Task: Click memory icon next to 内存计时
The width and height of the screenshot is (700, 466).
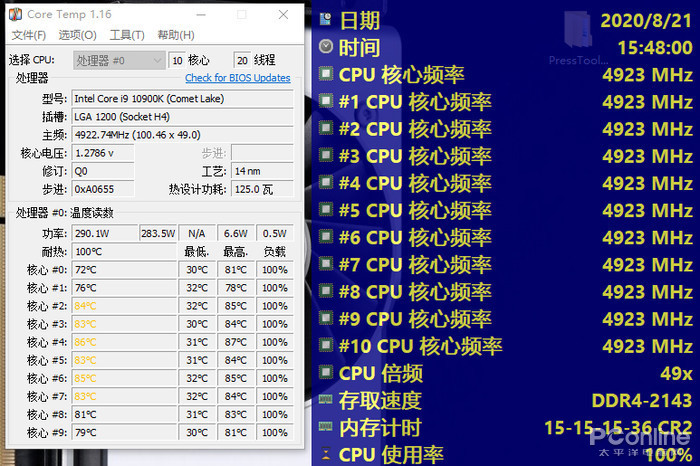Action: (325, 427)
